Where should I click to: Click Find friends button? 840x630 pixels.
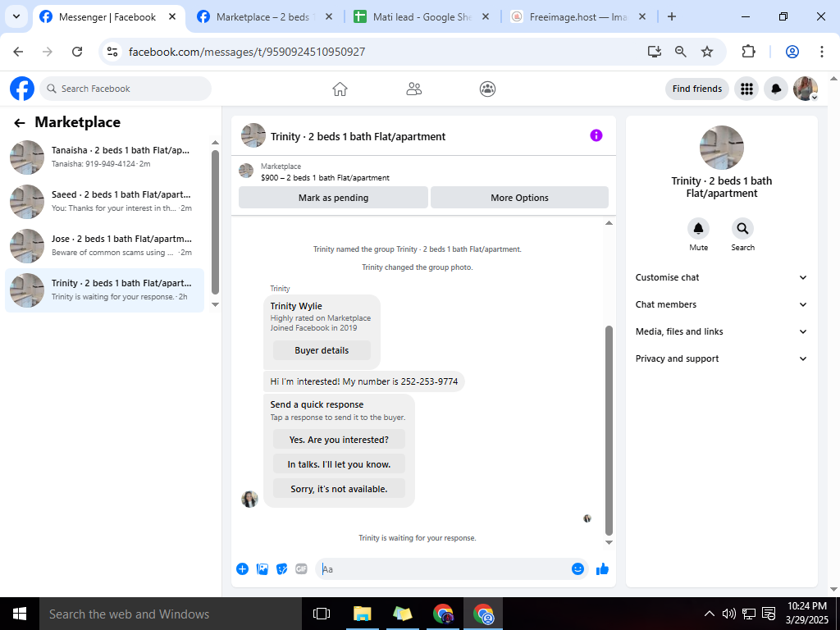coord(697,89)
